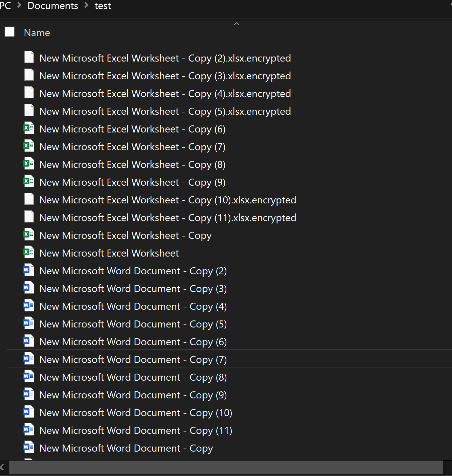The width and height of the screenshot is (452, 476).
Task: Click Word icon of 'New Microsoft Word Document - Copy'
Action: (28, 447)
